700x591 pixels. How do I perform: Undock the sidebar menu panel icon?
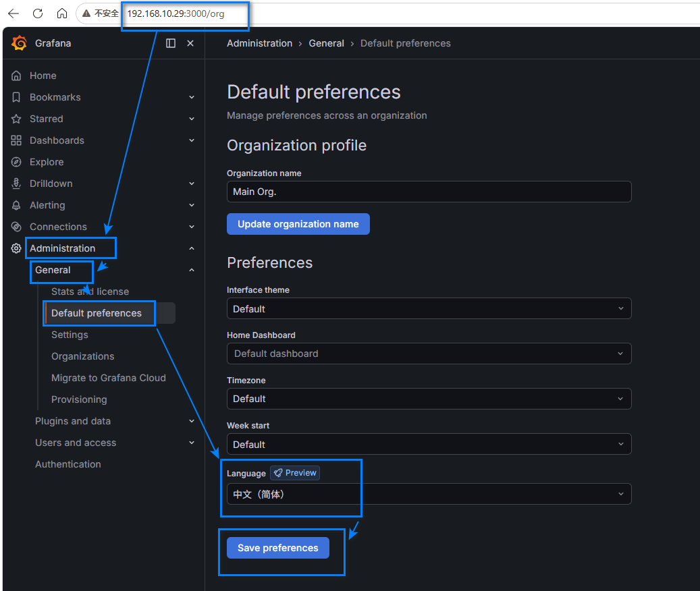[171, 43]
